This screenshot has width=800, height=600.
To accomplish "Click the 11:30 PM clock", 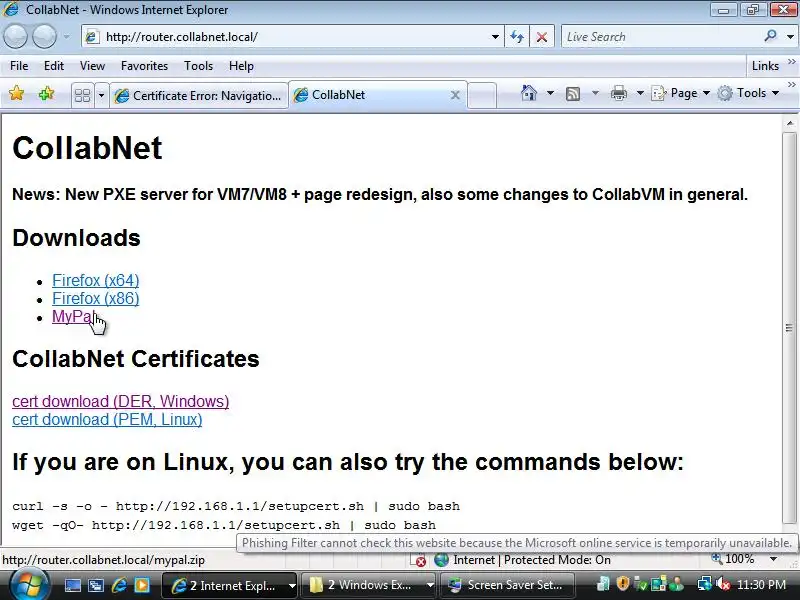I will [x=761, y=585].
